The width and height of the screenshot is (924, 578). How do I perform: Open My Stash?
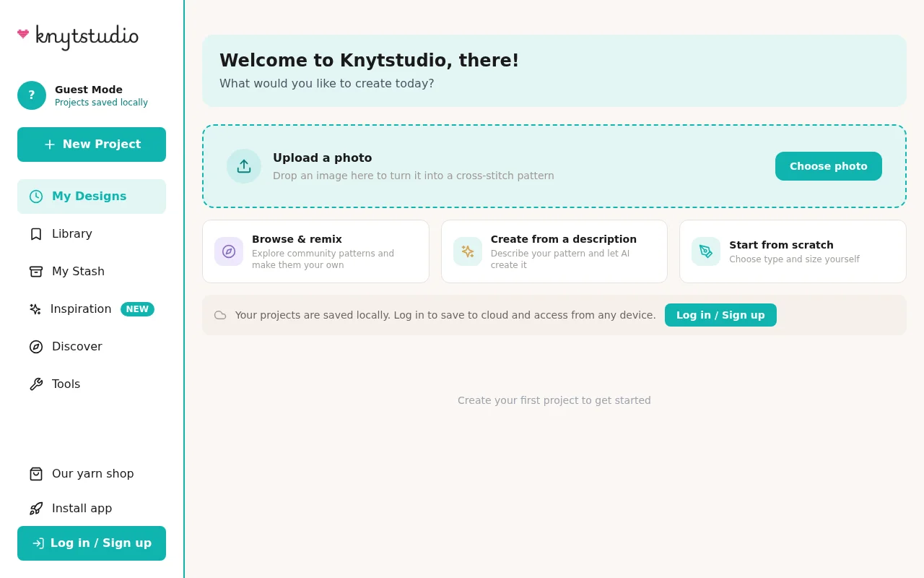[92, 272]
